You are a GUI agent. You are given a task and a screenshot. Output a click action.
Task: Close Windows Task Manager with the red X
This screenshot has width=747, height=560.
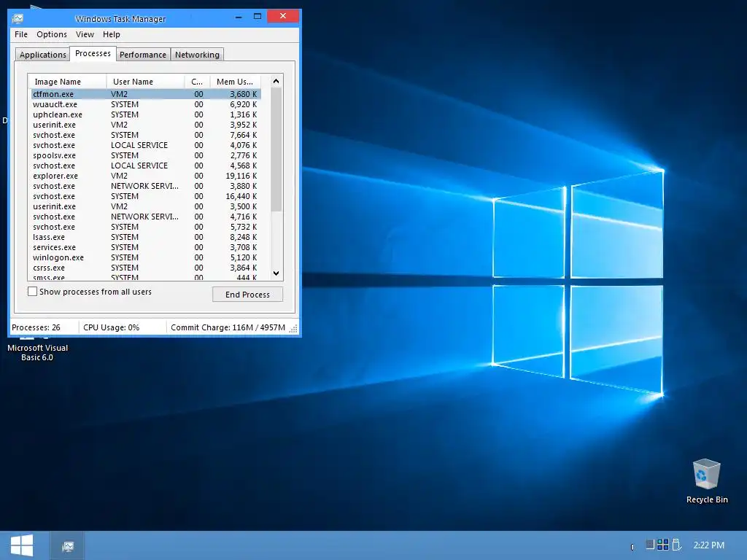pyautogui.click(x=283, y=16)
